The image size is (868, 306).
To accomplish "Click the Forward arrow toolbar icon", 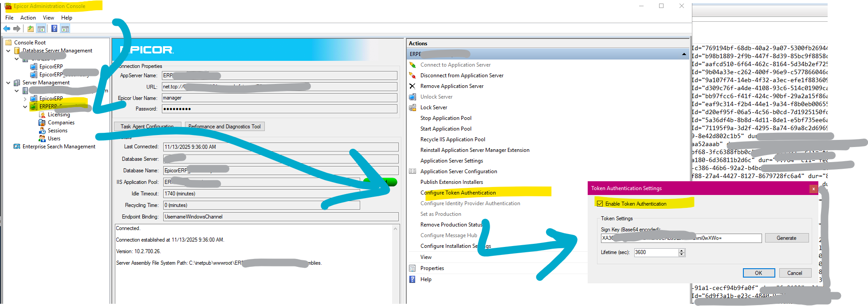I will click(17, 29).
